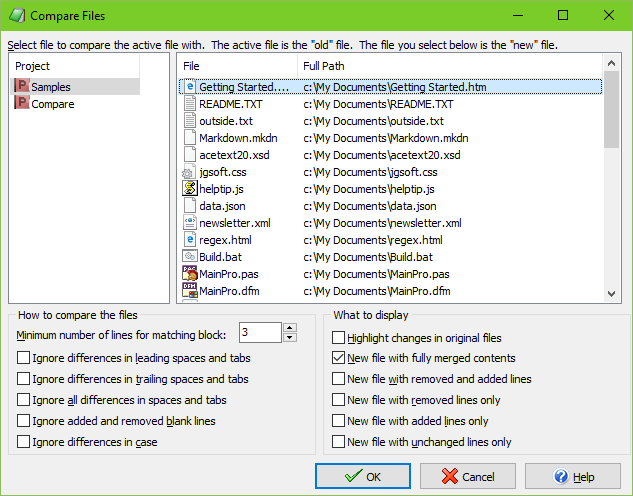Check Ignore added and removed blank lines
This screenshot has height=496, width=633.
pos(23,421)
